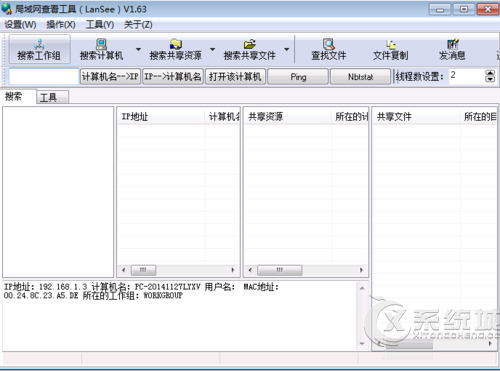Focus the address input field left of 计算机名-->IP
This screenshot has height=371, width=500.
click(44, 77)
